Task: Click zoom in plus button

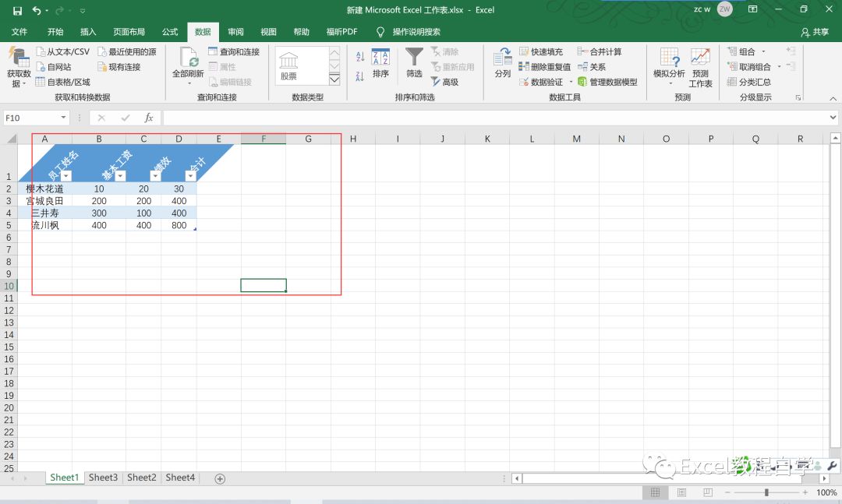Action: tap(805, 492)
